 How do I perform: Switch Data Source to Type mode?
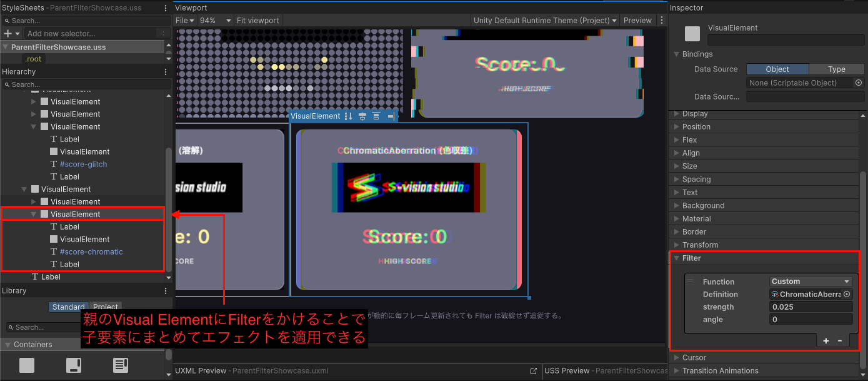pyautogui.click(x=837, y=69)
